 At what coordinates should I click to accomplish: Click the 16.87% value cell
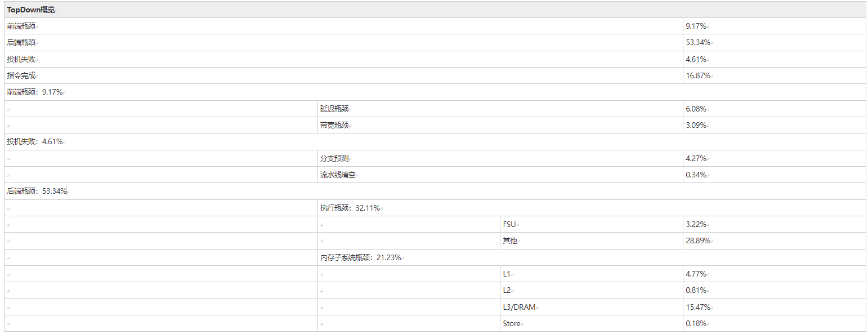pos(697,76)
